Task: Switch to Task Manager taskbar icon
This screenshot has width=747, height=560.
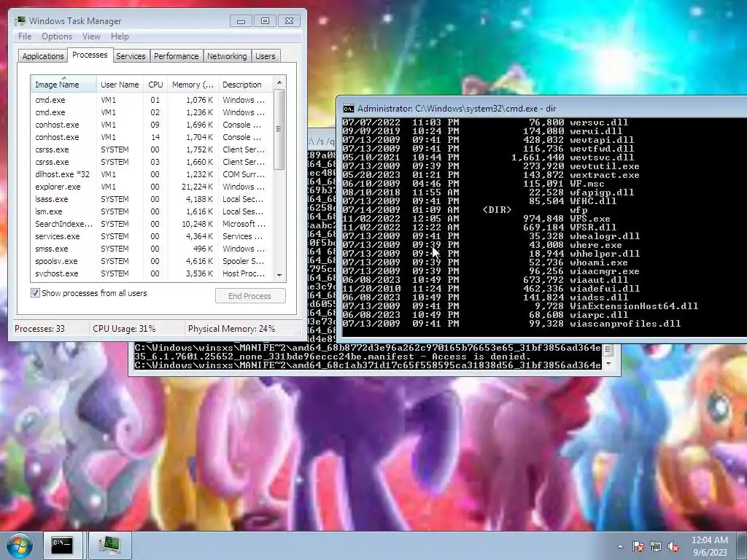Action: coord(110,545)
